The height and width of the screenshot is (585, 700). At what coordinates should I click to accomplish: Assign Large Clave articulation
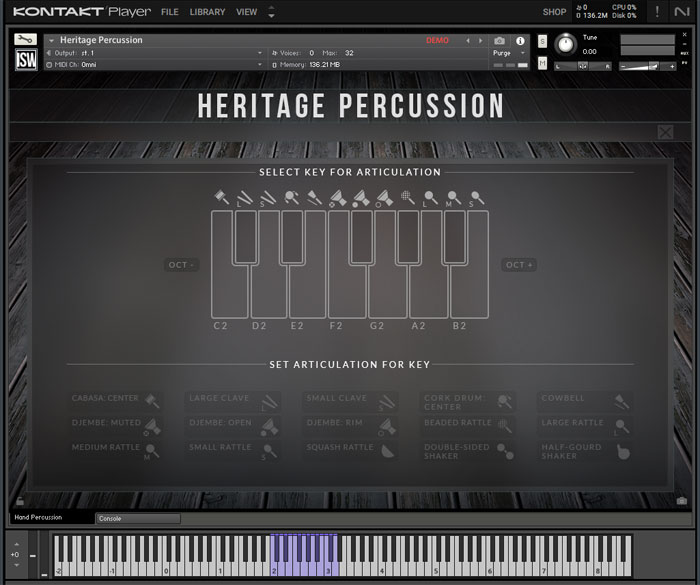pos(233,401)
